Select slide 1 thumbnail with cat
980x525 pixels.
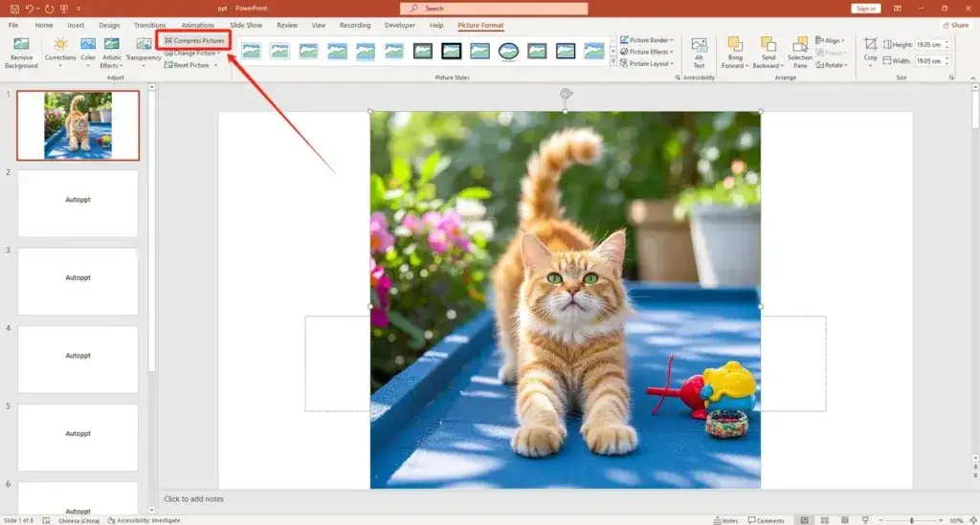point(78,125)
